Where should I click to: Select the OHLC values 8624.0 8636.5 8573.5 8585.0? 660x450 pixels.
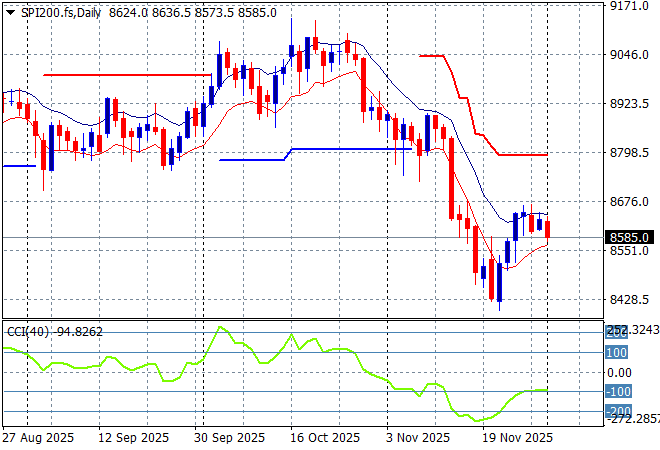tap(193, 13)
